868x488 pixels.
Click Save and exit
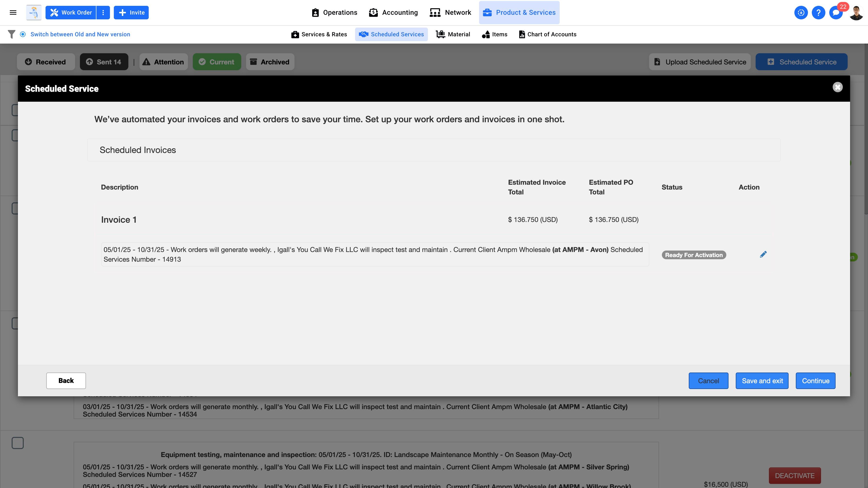762,381
